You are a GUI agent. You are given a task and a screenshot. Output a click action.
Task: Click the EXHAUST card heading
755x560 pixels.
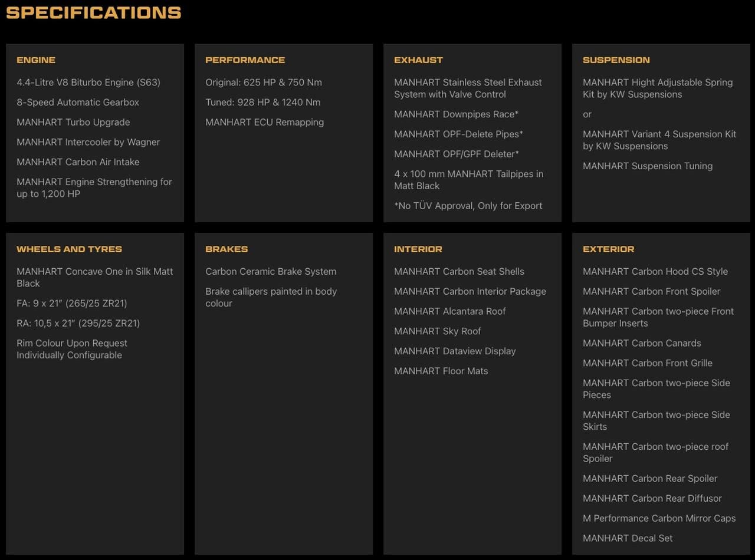(418, 60)
